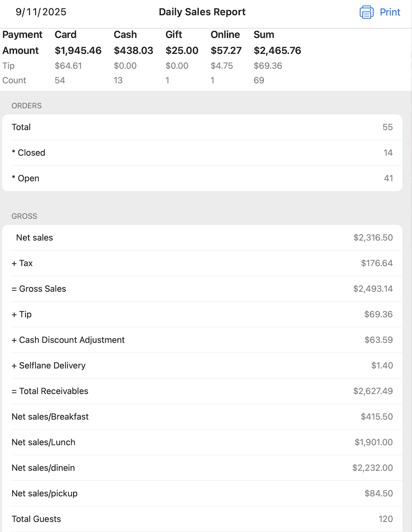Select the Closed orders row
Screen dimensions: 412x532
tap(202, 153)
